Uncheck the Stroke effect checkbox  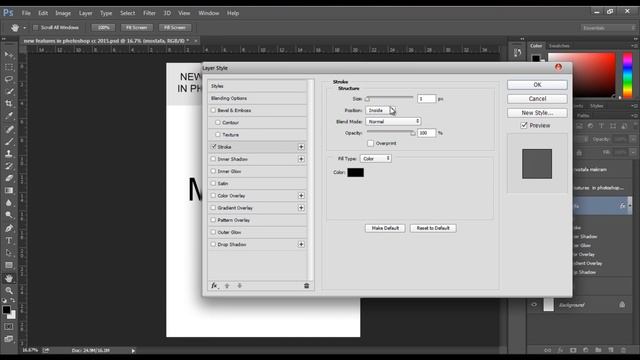point(213,147)
